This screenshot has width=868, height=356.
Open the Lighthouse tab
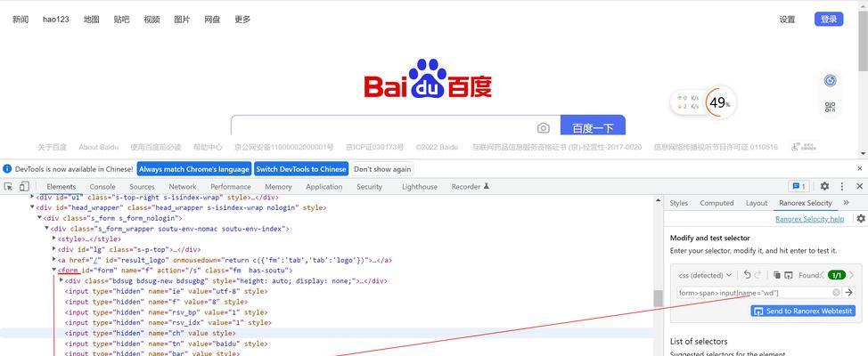(x=419, y=187)
